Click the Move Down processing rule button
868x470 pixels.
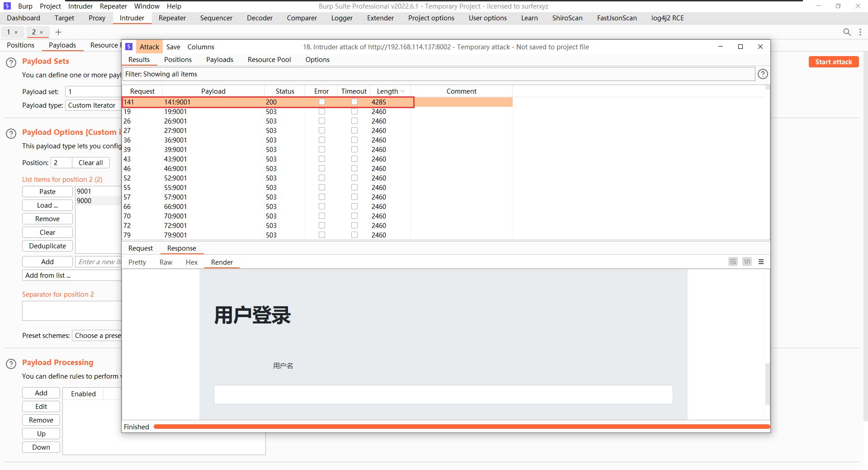[41, 447]
